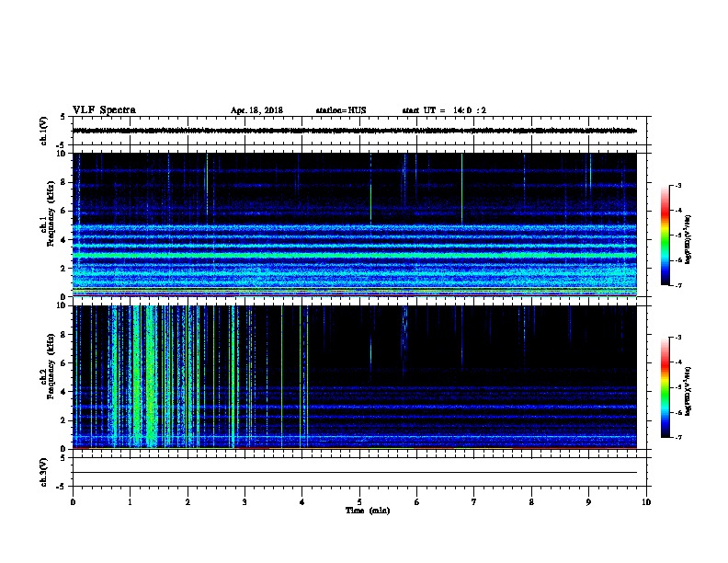The height and width of the screenshot is (563, 728).
Task: Click the "start UT = 14:0 :2" text
Action: [x=444, y=110]
